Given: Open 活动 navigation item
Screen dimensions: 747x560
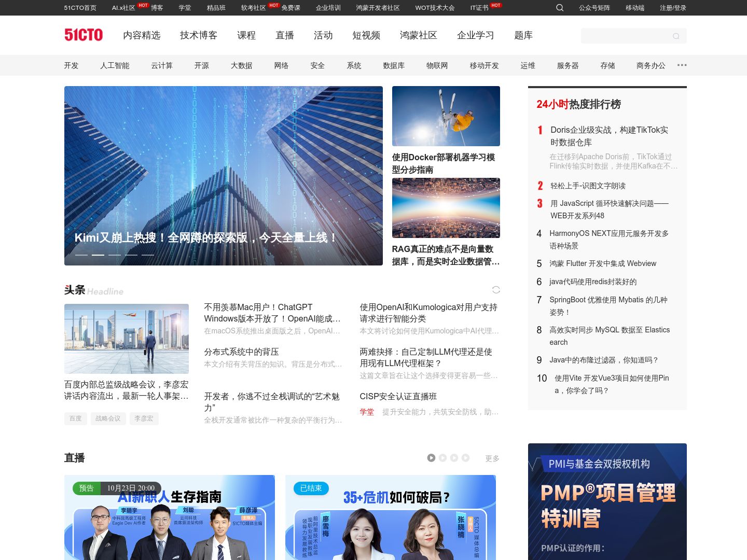Looking at the screenshot, I should coord(323,35).
